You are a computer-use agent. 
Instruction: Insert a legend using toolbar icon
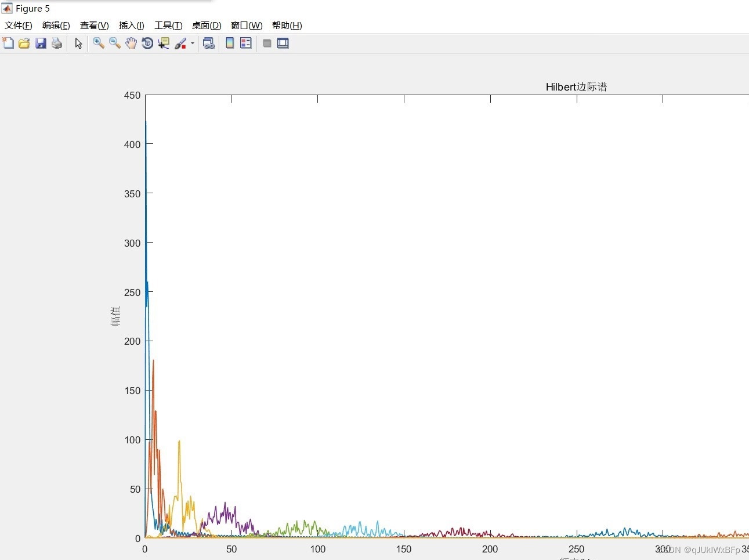tap(246, 43)
